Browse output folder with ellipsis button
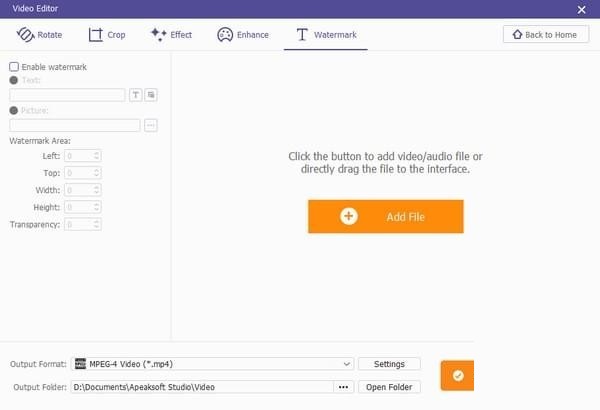600x410 pixels. 343,387
